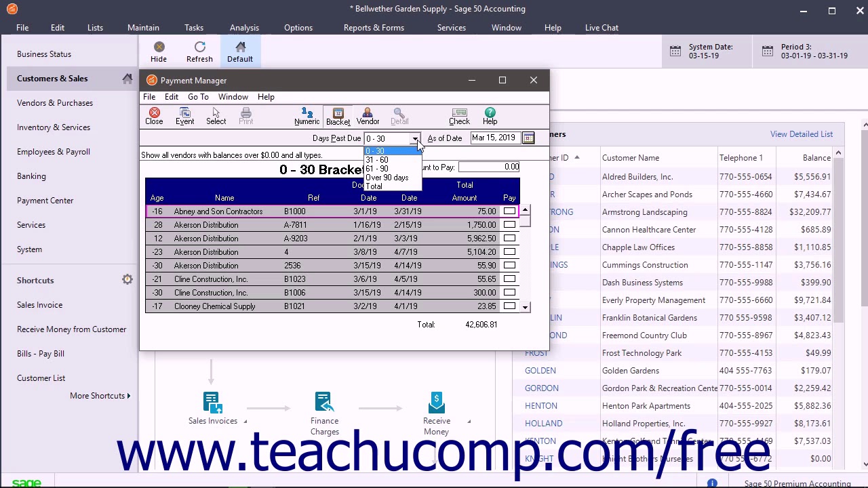Click the Check icon in Payment Manager
The width and height of the screenshot is (868, 488).
[459, 116]
